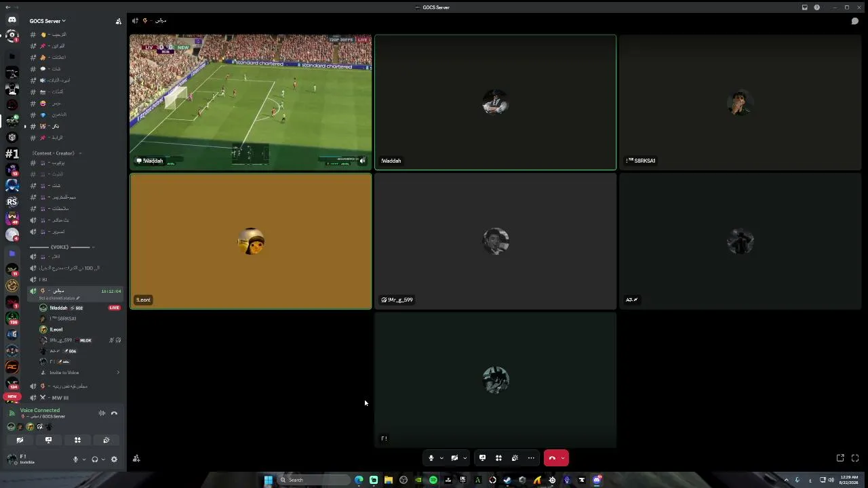Click the Windows taskbar Search box
The image size is (868, 488).
click(315, 480)
